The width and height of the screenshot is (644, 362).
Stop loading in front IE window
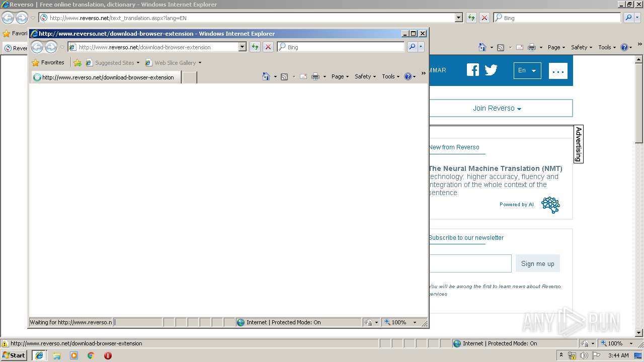(268, 47)
